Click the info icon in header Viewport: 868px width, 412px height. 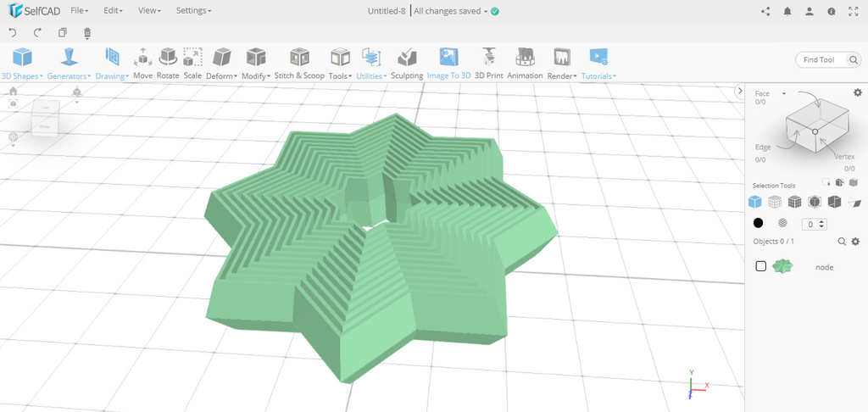[x=831, y=11]
